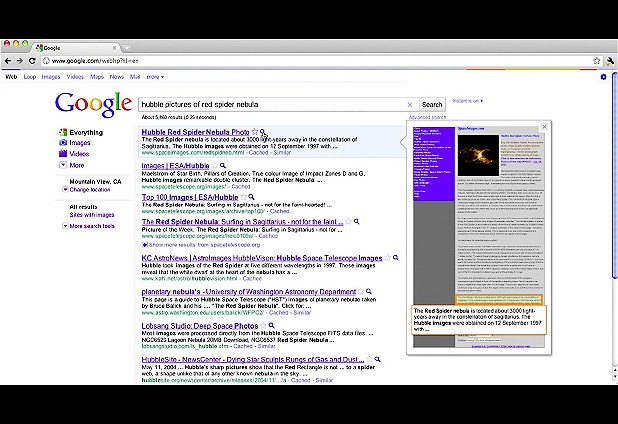Open the Chrome wrench settings menu
Screen dimensions: 618x424
pyautogui.click(x=609, y=61)
